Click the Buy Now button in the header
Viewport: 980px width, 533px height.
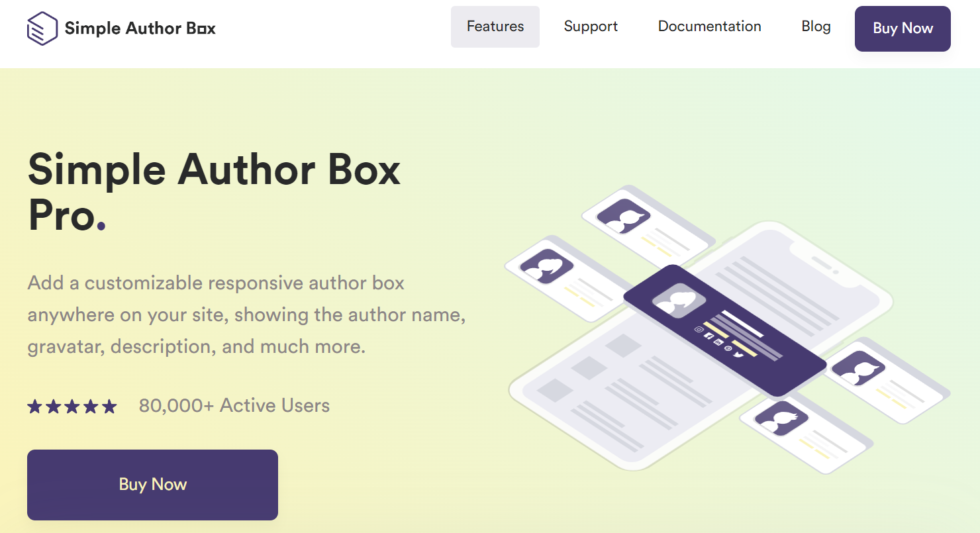coord(903,28)
